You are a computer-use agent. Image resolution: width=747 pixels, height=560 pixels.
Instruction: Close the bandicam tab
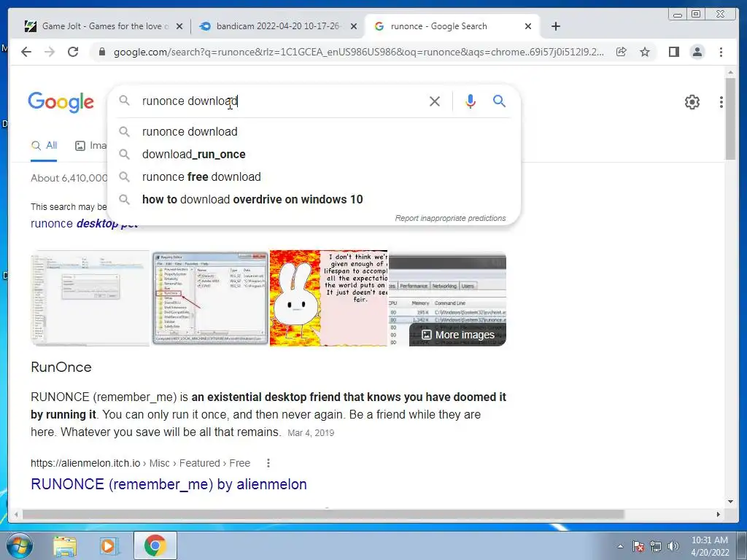coord(354,26)
